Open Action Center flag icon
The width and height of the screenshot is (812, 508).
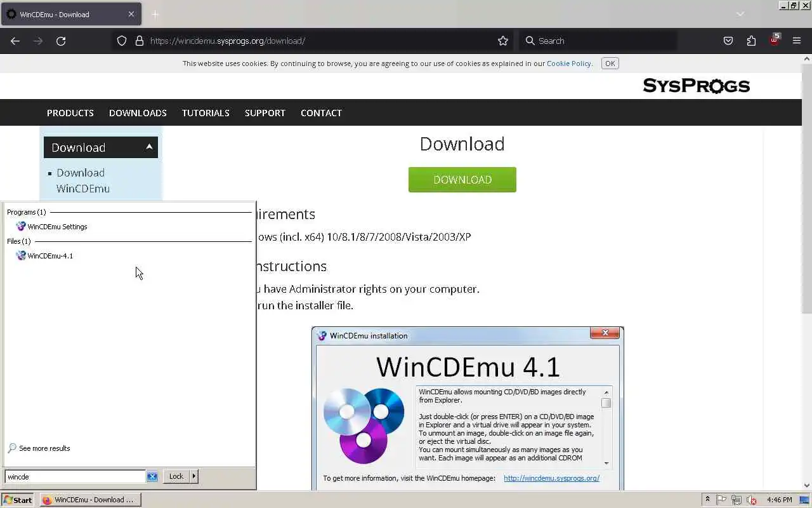722,500
